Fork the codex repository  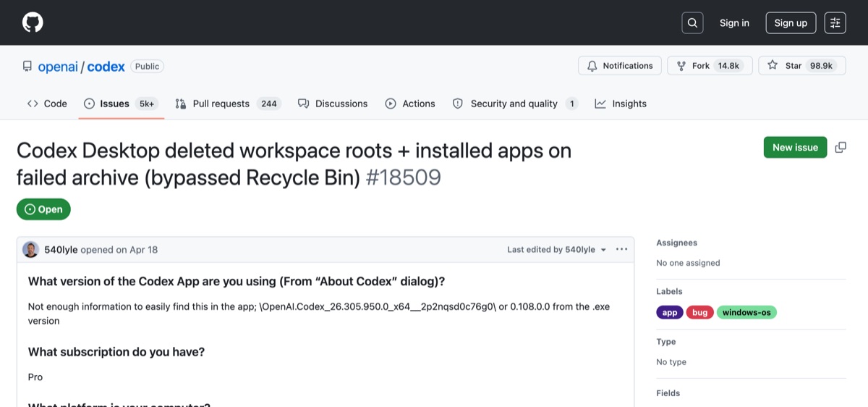(710, 66)
